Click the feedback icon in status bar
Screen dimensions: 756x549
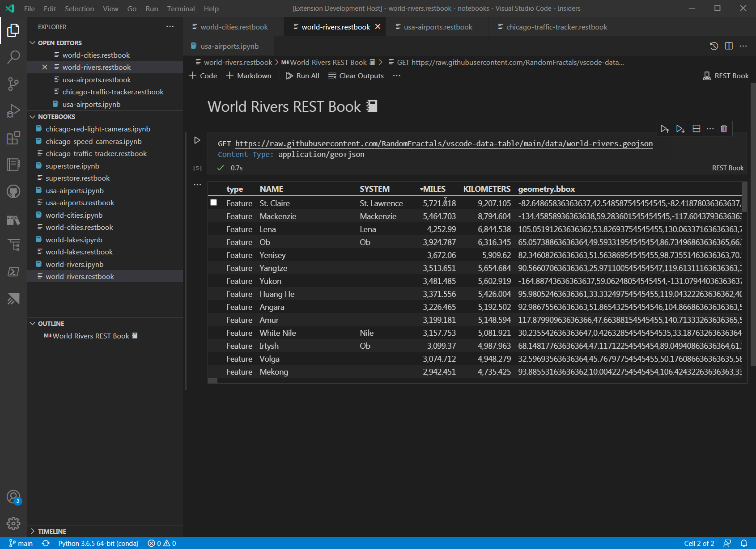pos(727,543)
